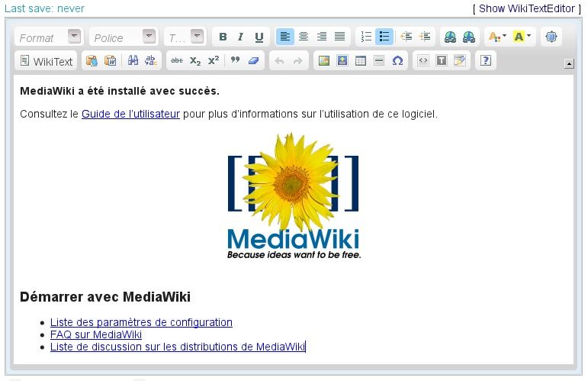The width and height of the screenshot is (588, 381).
Task: Collapse the toolbar with the arrow
Action: [569, 64]
